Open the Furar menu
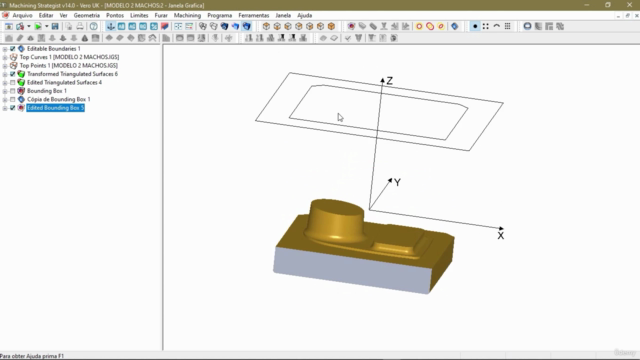The width and height of the screenshot is (640, 360). (x=161, y=16)
